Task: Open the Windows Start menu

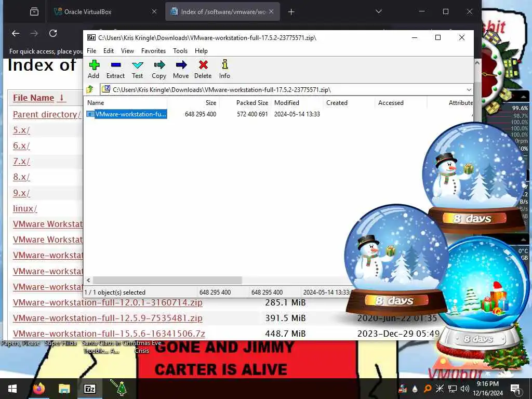Action: coord(12,389)
